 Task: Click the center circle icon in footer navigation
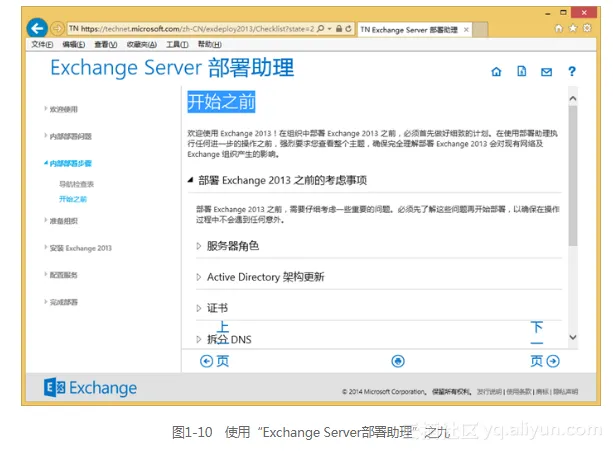coord(398,361)
